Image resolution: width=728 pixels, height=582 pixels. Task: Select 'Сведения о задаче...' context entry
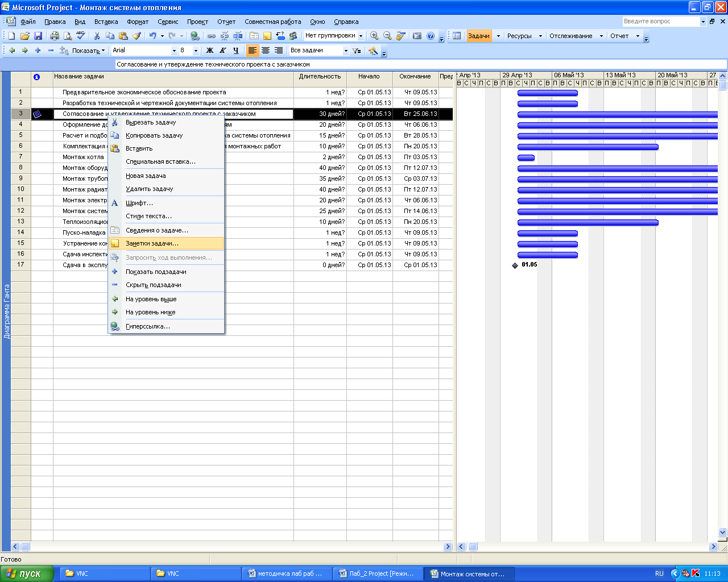coord(166,230)
